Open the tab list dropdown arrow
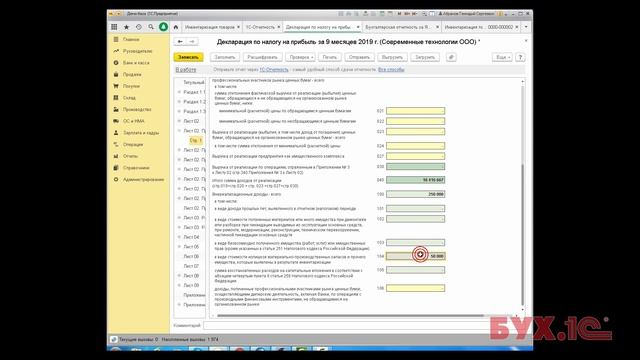Image resolution: width=640 pixels, height=360 pixels. point(526,27)
